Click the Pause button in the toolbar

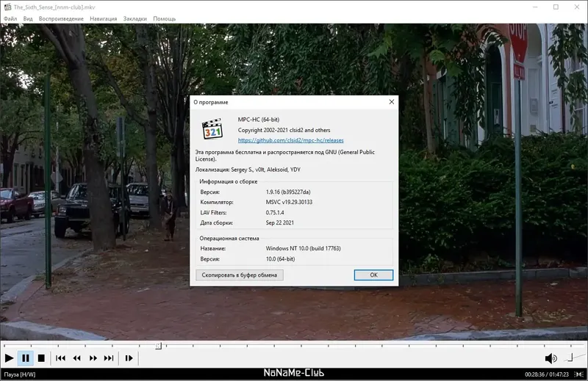26,358
